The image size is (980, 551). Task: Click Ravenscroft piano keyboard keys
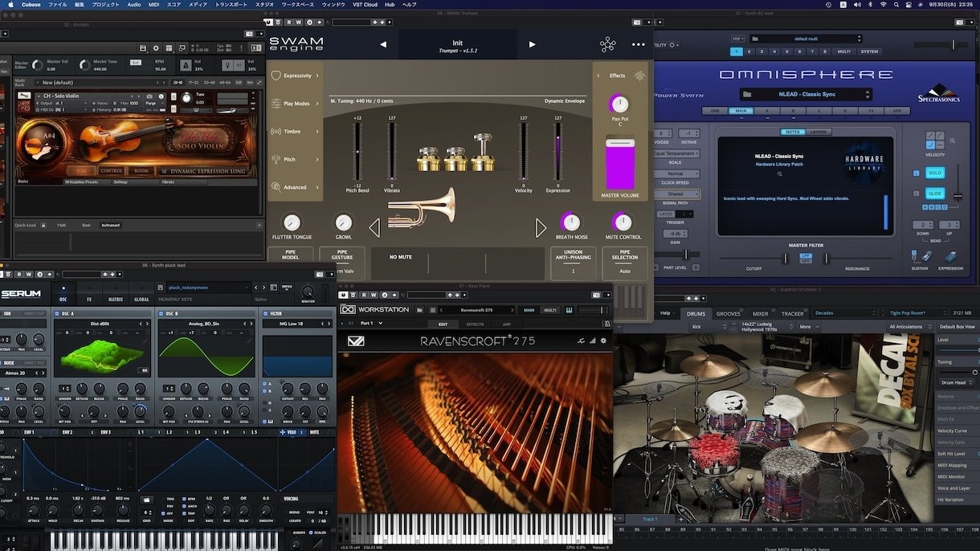coord(475,528)
